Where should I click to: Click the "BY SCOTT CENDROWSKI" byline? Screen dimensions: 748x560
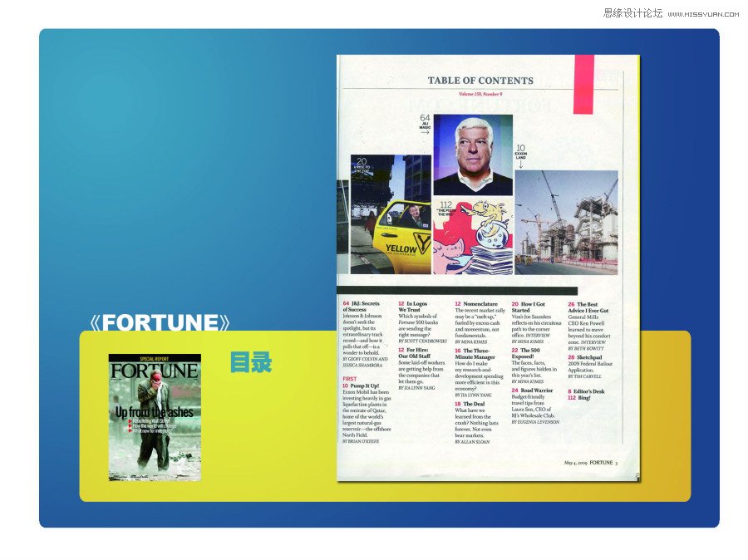click(423, 341)
